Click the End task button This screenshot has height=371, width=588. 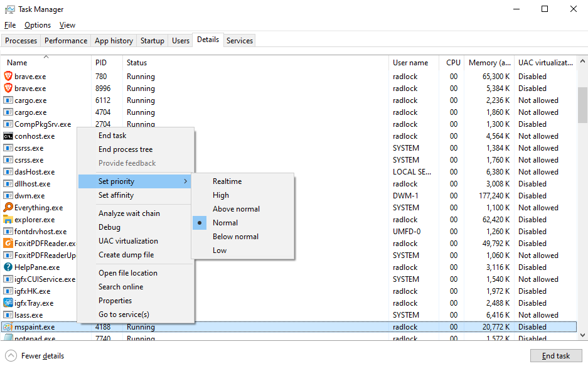pos(556,355)
